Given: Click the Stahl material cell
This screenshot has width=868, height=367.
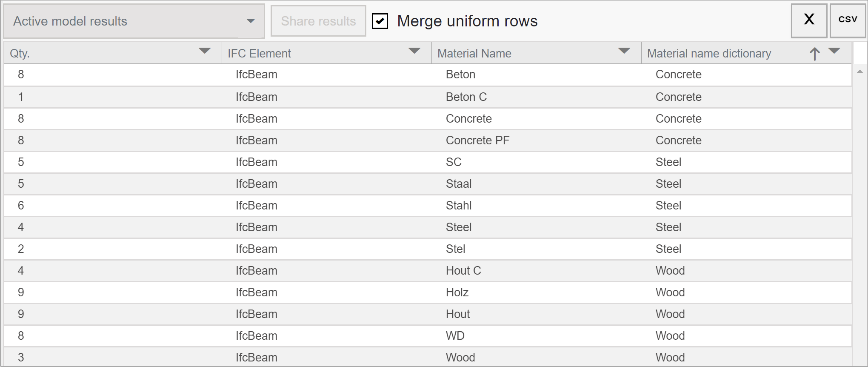Looking at the screenshot, I should (x=458, y=206).
